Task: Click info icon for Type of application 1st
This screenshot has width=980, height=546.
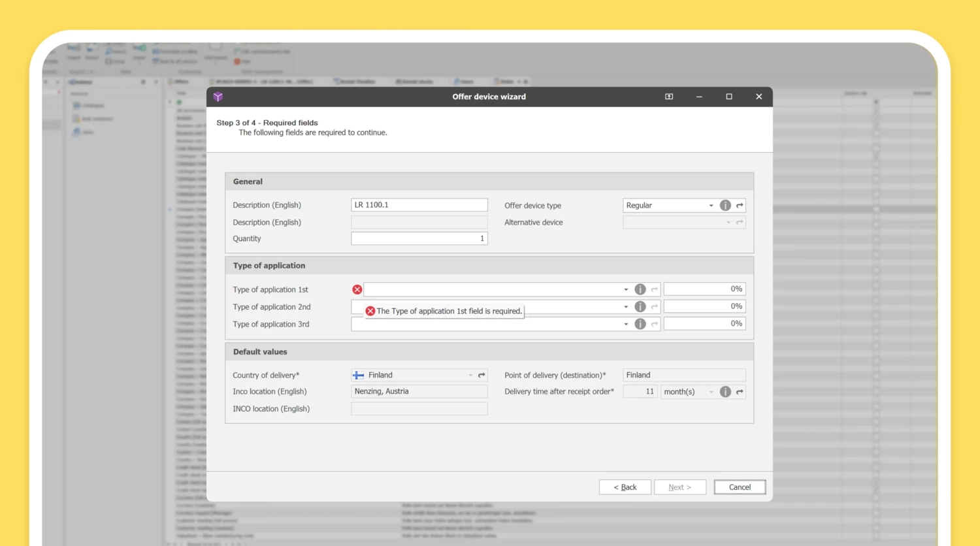Action: coord(640,289)
